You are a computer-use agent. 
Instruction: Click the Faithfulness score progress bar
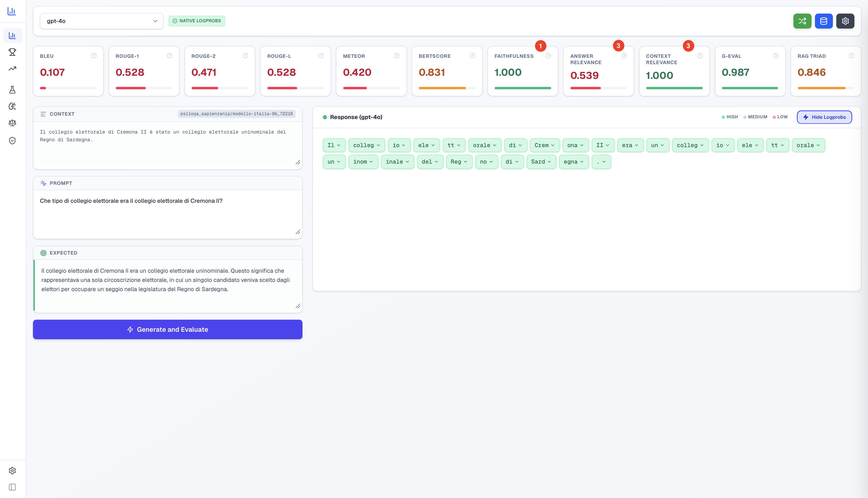click(523, 88)
